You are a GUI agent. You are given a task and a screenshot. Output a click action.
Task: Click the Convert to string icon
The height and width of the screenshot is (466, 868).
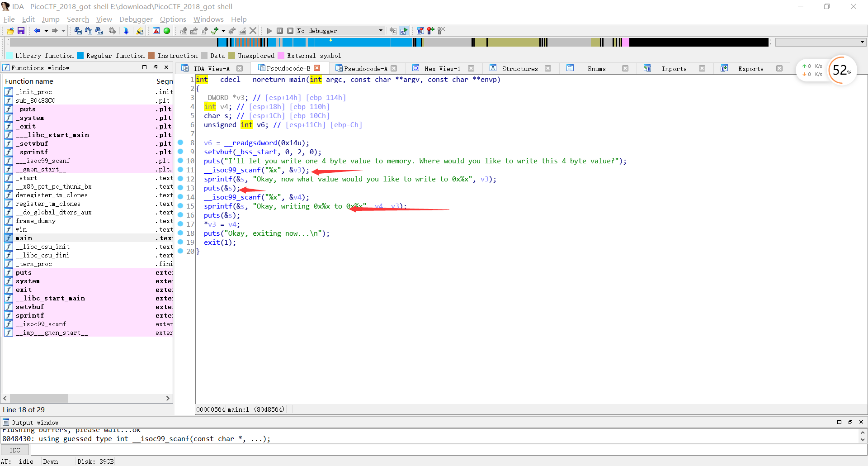coord(204,31)
